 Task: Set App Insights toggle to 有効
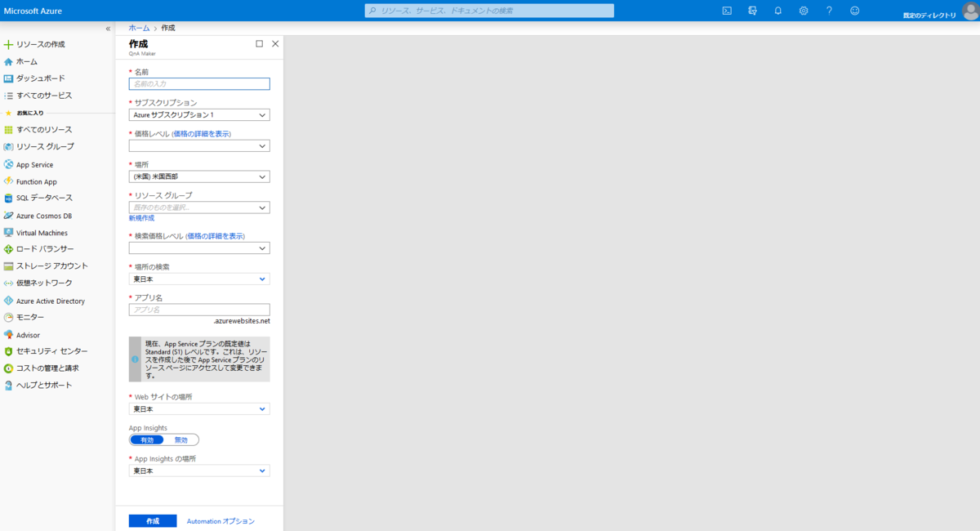147,440
